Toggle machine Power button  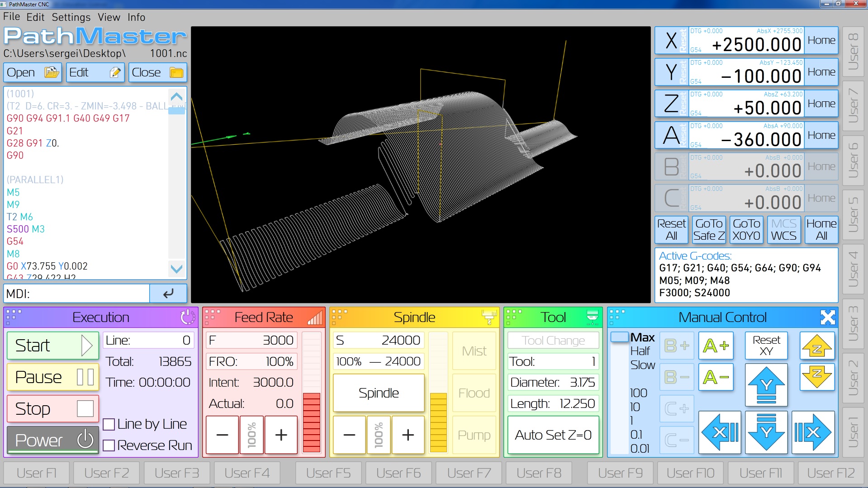[53, 440]
